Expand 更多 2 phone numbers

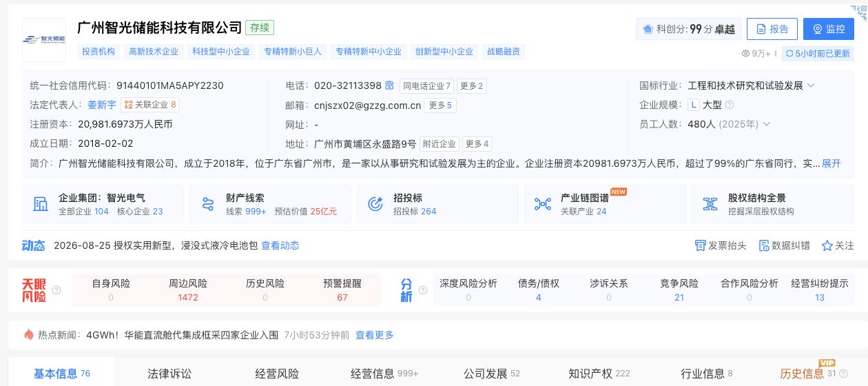[472, 86]
